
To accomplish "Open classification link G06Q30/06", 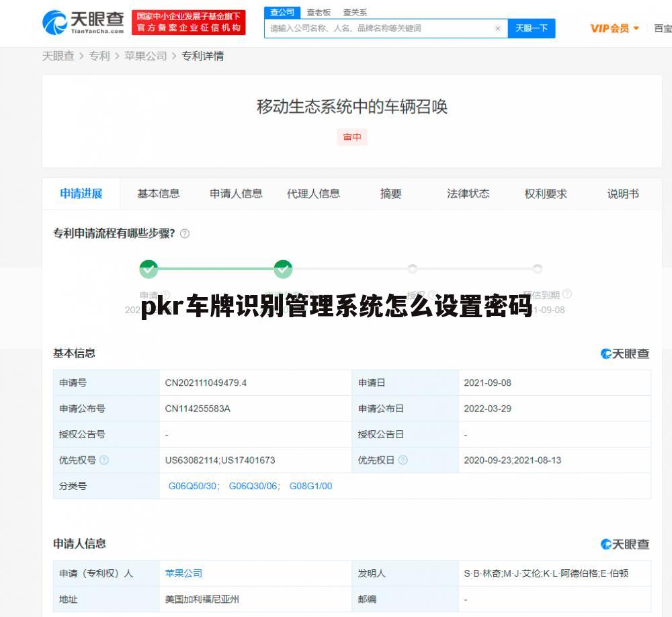I will pos(253,486).
